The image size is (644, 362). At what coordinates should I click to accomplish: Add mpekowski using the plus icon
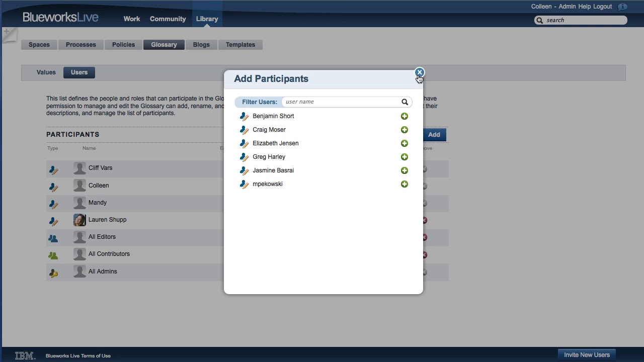405,184
